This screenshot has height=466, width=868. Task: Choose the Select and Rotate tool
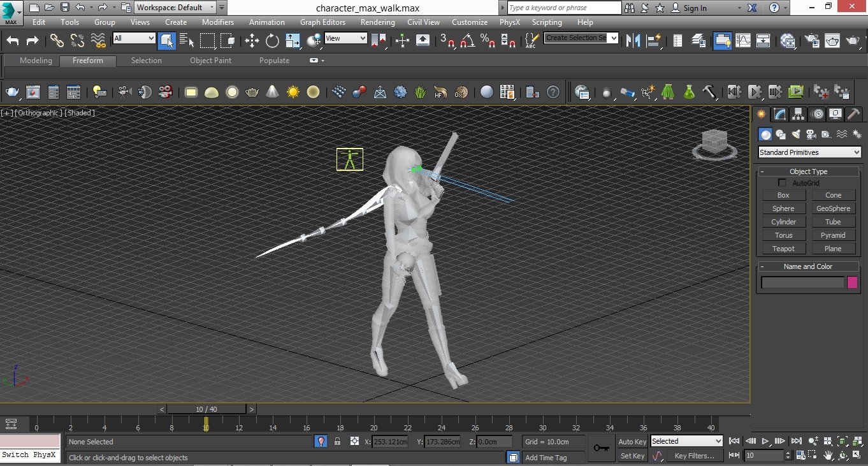(x=272, y=41)
